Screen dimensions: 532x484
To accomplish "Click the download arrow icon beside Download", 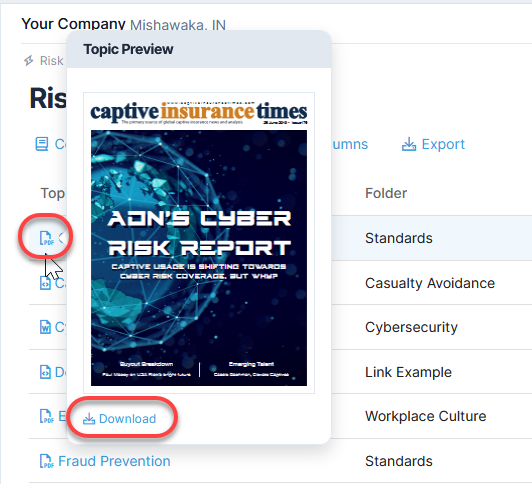I will tap(89, 419).
